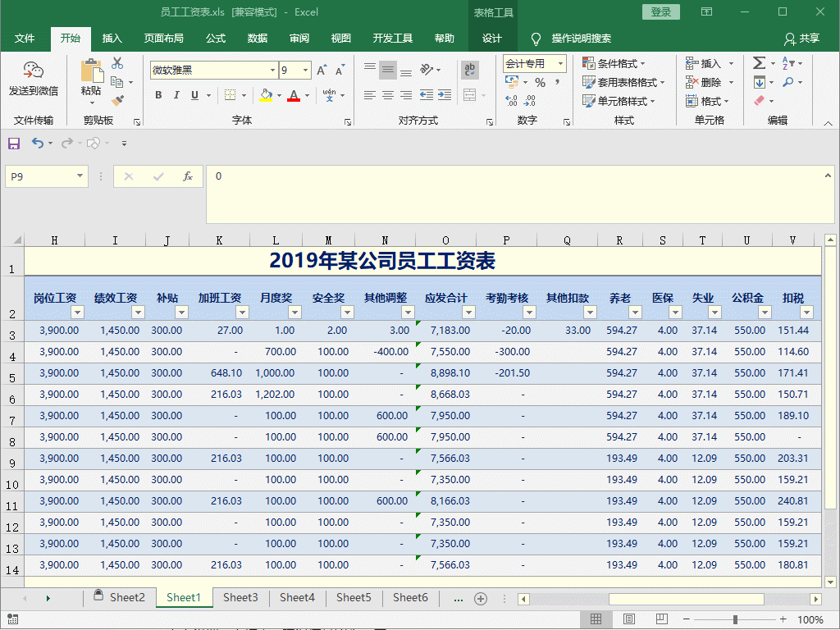Click the Paste clipboard icon

[92, 71]
